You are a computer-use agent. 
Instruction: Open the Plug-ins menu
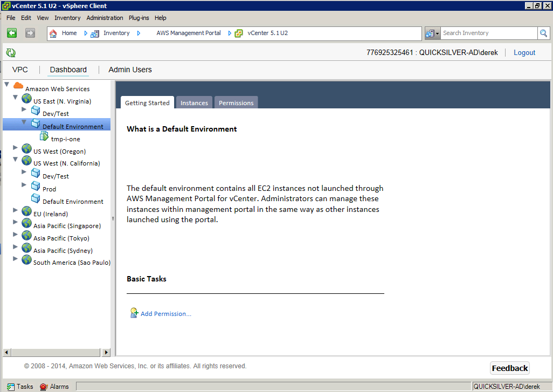(140, 18)
